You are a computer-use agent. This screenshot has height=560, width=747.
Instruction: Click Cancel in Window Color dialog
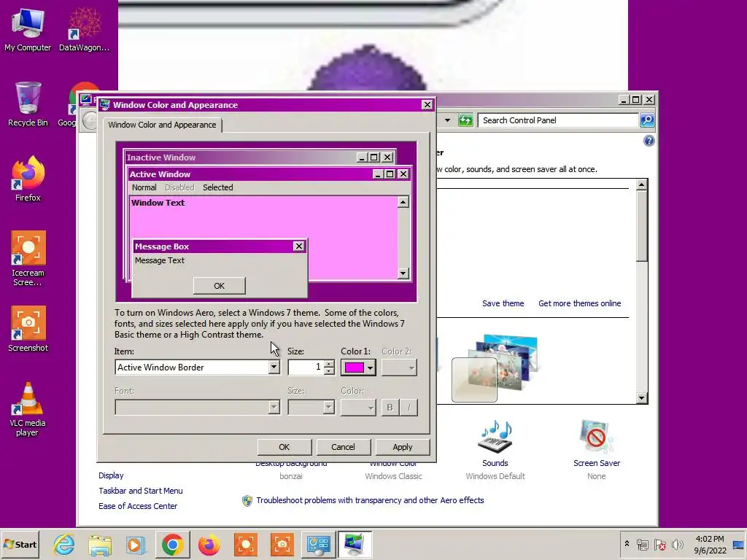point(343,447)
